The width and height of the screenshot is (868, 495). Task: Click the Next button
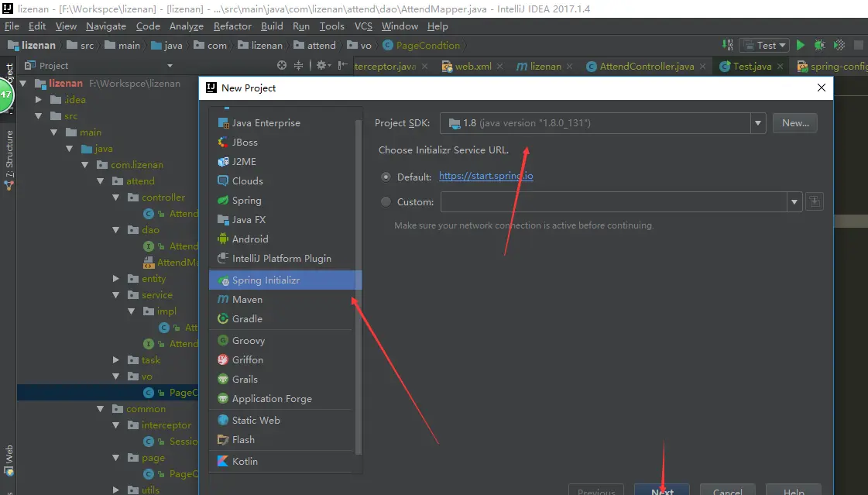[x=662, y=490]
